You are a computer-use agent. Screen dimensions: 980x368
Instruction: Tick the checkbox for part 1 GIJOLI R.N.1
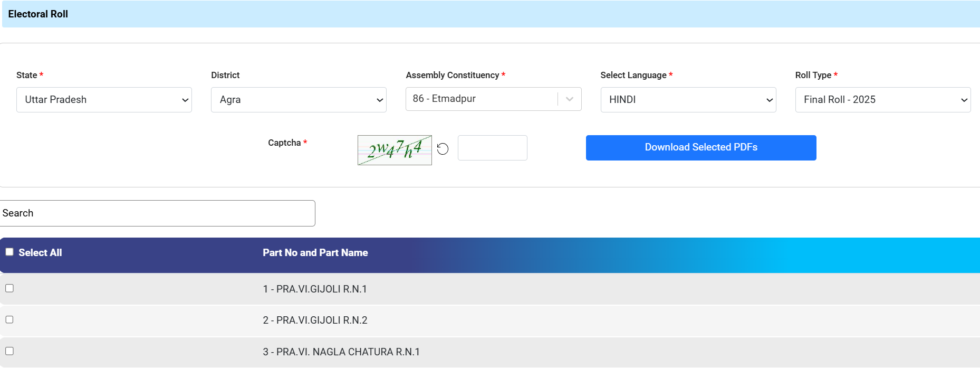[9, 288]
